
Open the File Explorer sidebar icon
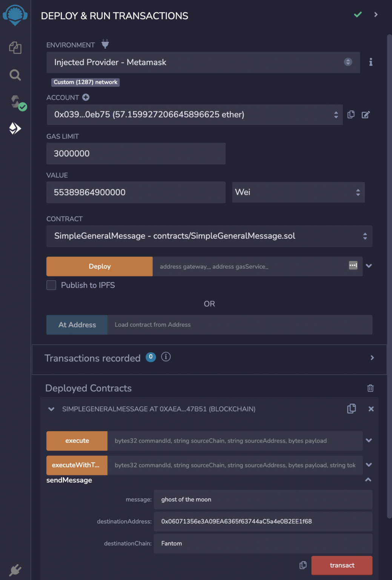[x=15, y=48]
